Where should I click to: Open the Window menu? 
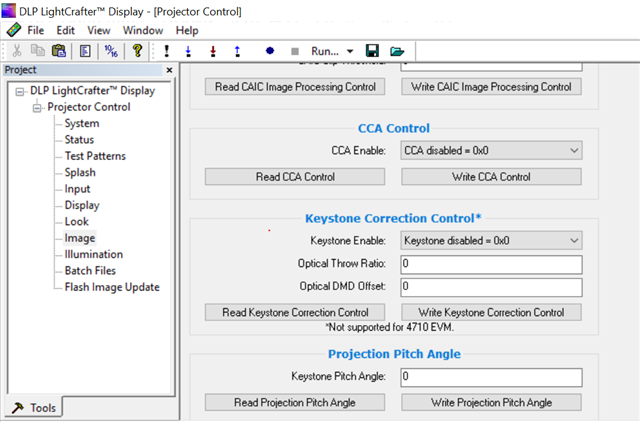pyautogui.click(x=143, y=30)
